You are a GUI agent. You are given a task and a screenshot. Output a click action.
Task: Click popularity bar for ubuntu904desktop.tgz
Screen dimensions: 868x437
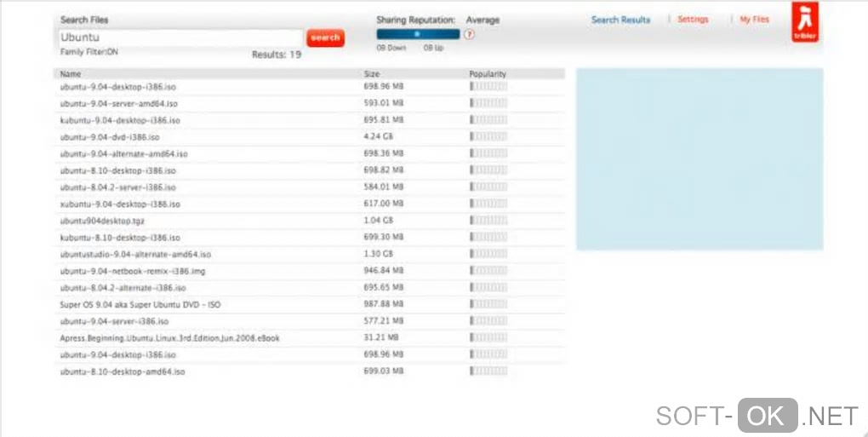click(488, 220)
